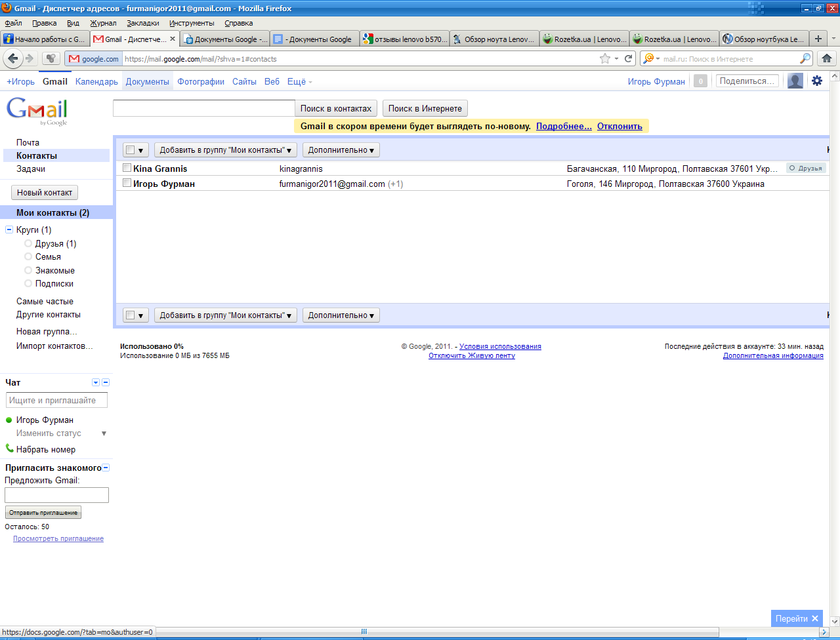Switch to the Обзор ноута Lenov... tab
This screenshot has height=640, width=840.
[x=494, y=39]
